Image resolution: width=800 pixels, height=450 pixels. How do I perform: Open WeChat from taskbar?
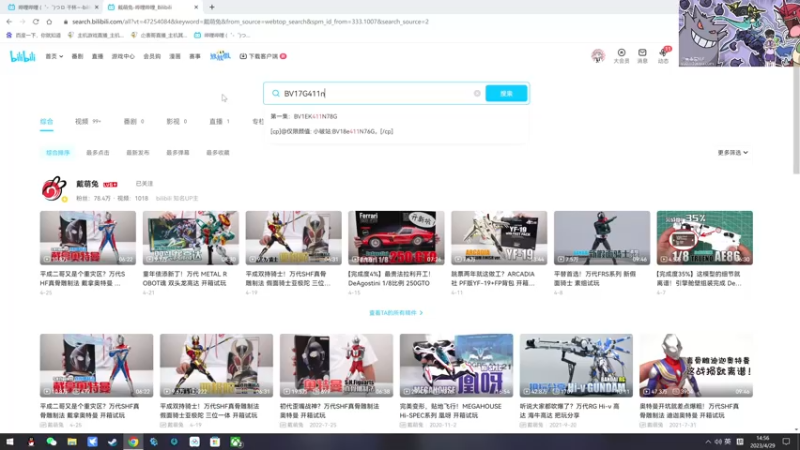point(51,442)
